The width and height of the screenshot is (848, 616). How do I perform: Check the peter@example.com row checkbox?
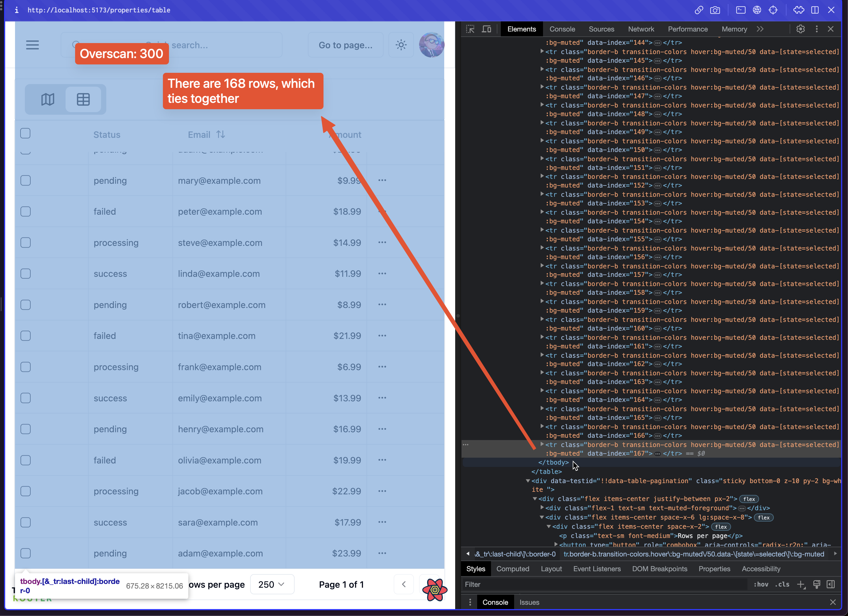pos(25,212)
